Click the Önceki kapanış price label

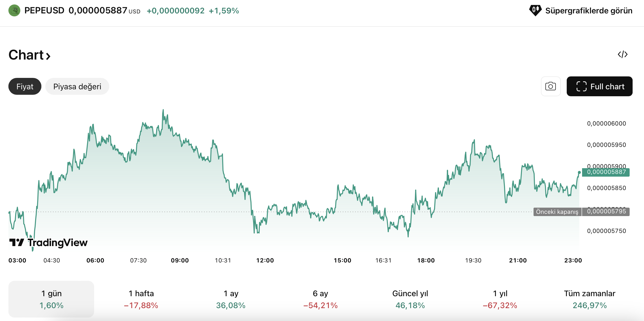557,212
